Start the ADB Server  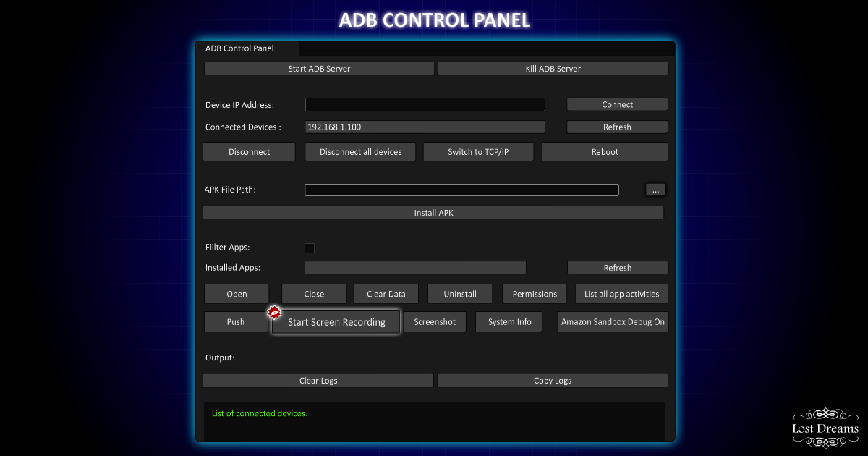319,68
